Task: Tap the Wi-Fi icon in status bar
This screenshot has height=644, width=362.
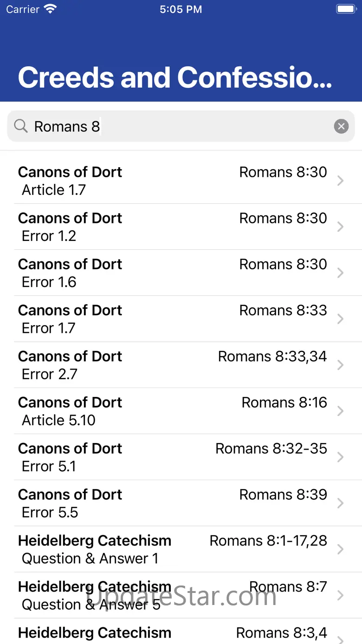Action: [x=51, y=9]
